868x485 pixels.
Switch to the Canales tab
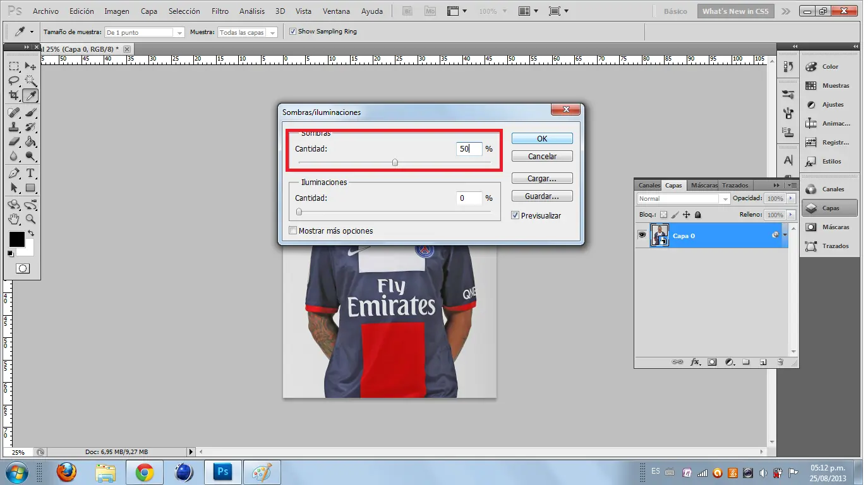[x=649, y=185]
